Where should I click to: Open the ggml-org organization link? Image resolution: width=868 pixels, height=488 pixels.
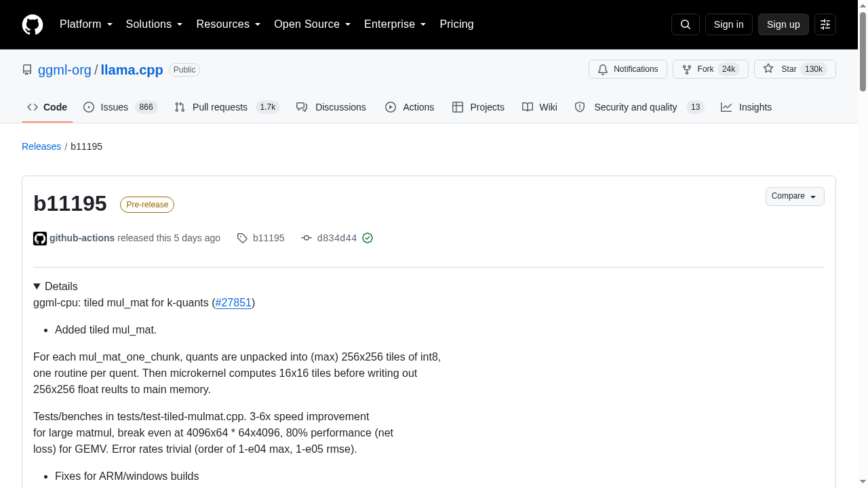[x=64, y=70]
